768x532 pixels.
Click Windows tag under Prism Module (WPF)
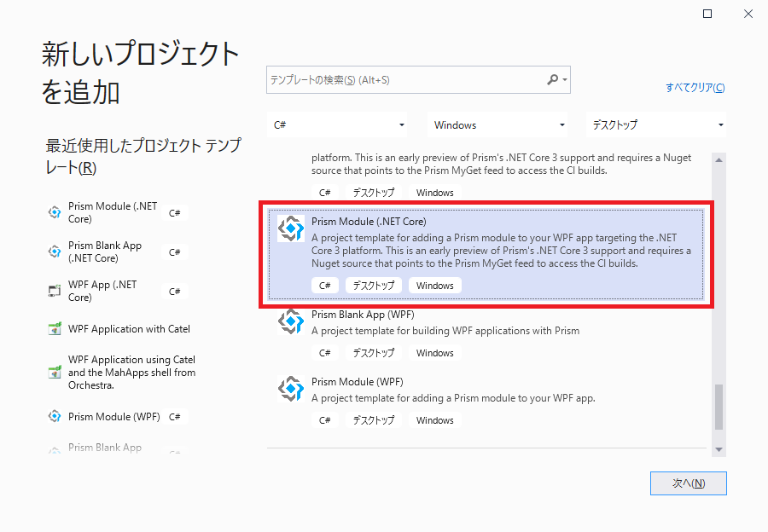(435, 420)
